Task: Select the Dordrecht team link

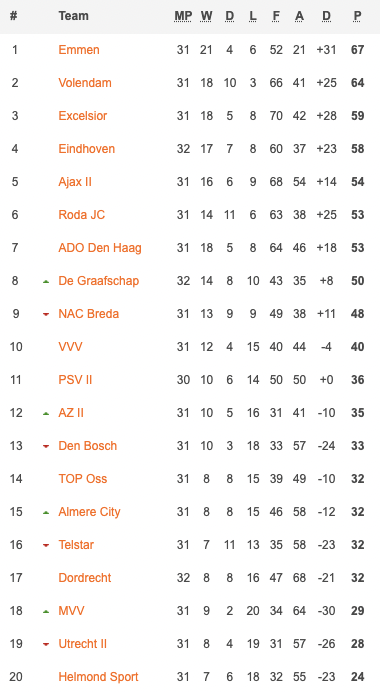Action: 85,578
